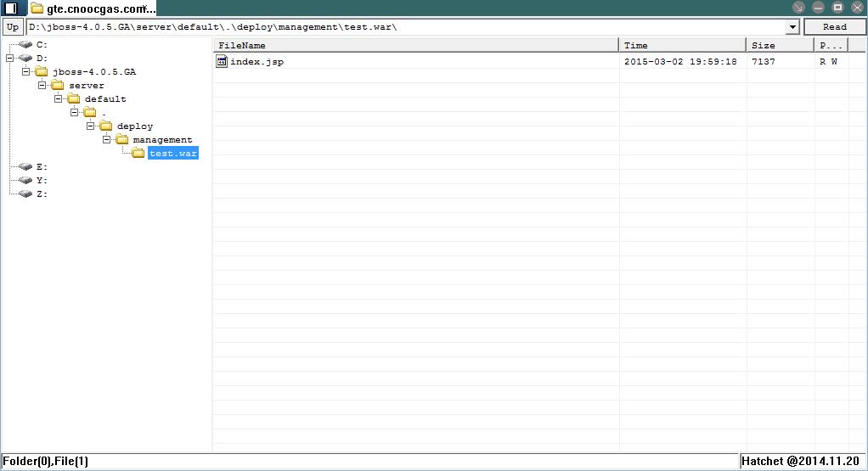Screen dimensions: 868x471
Task: Click the 7137 size cell
Action: click(x=764, y=61)
